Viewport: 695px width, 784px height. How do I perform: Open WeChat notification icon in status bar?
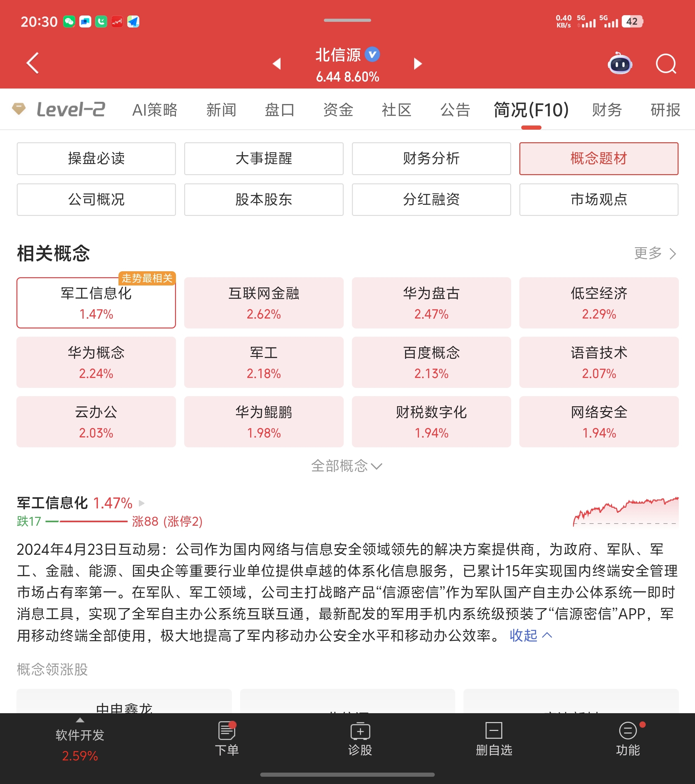[x=69, y=21]
